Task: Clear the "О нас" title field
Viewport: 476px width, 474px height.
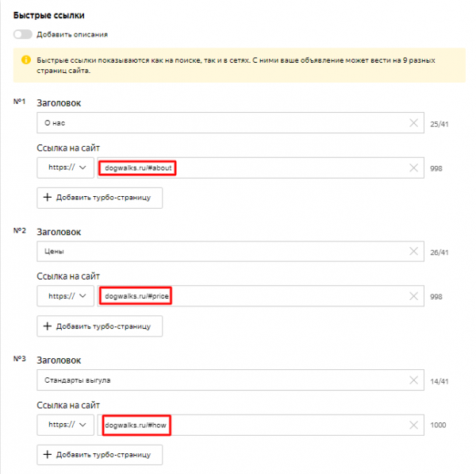Action: 413,123
